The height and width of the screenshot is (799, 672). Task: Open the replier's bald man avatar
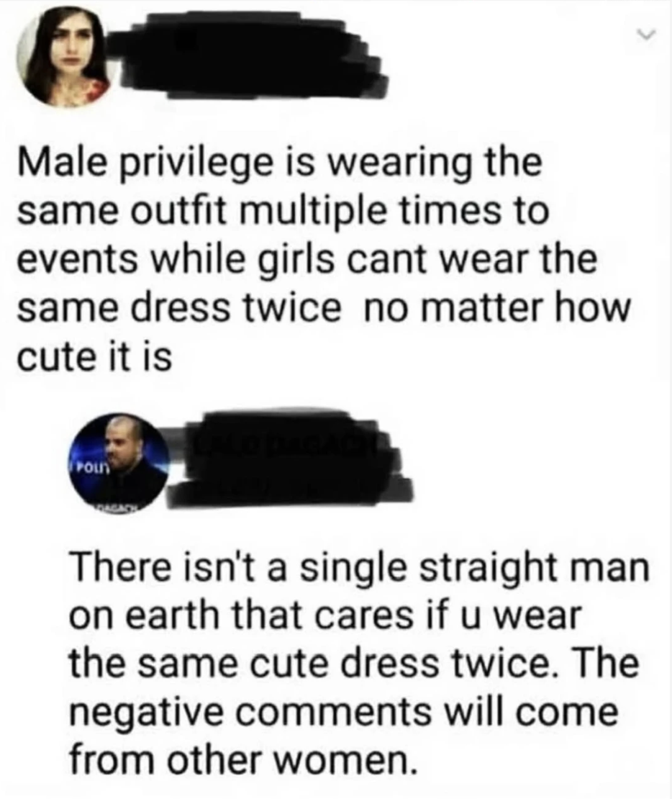[118, 463]
